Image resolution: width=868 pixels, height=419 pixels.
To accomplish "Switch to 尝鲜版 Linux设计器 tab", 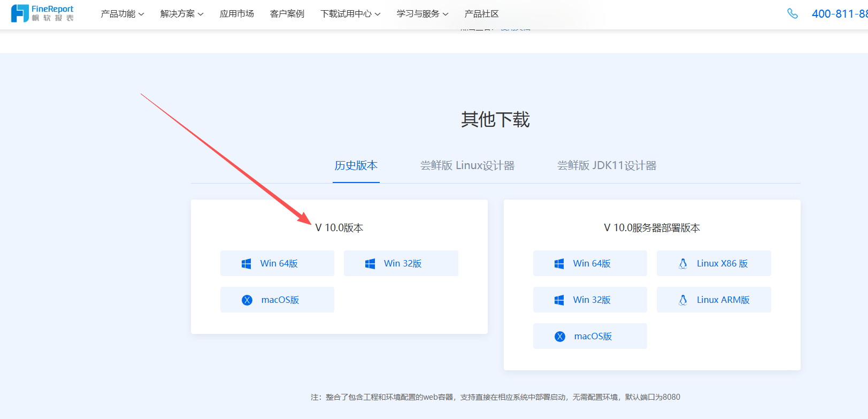I will tap(467, 166).
